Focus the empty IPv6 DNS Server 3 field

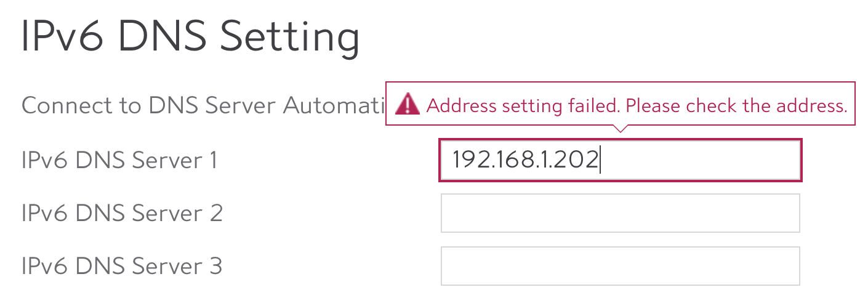(620, 266)
